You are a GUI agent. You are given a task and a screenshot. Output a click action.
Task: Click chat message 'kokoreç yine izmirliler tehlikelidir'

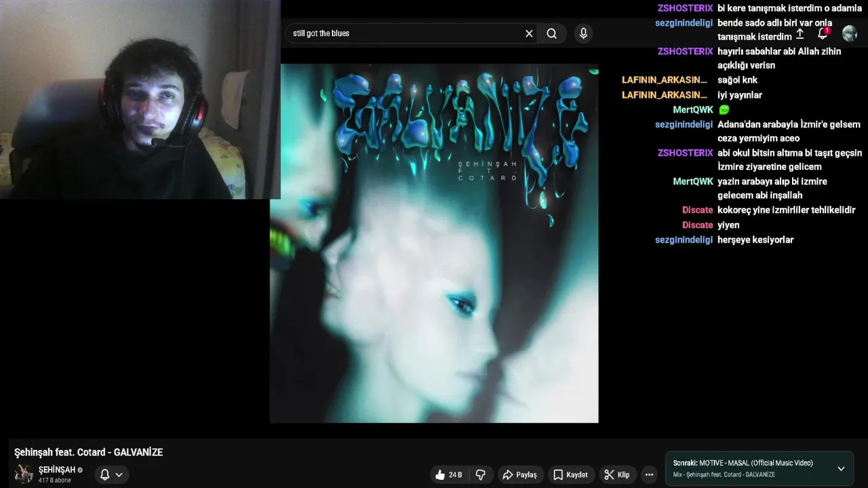pyautogui.click(x=787, y=210)
